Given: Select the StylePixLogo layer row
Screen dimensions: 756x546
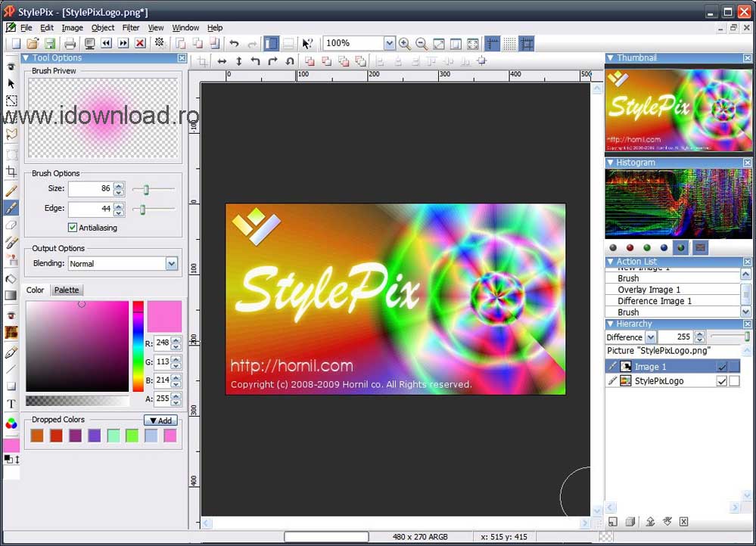Looking at the screenshot, I should pos(673,381).
